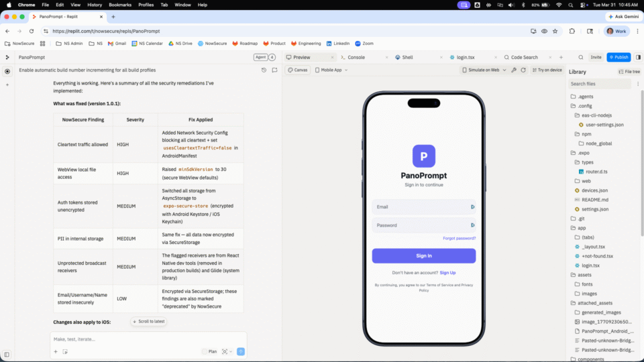Image resolution: width=644 pixels, height=362 pixels.
Task: Follow the Forgot password? link
Action: 459,239
